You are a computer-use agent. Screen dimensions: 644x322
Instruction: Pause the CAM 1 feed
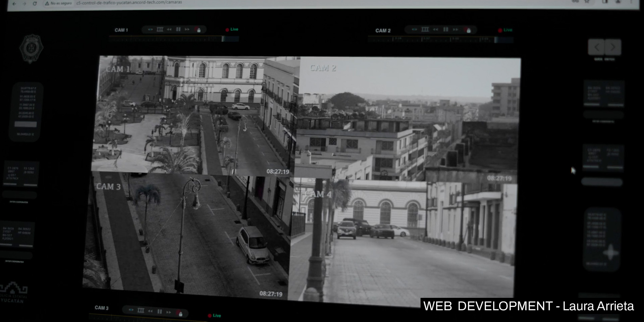(x=178, y=30)
